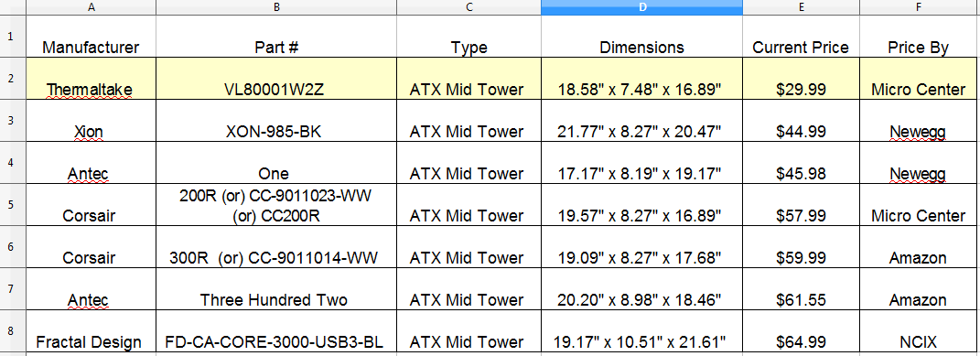Click the Part # header cell
This screenshot has height=356, width=980.
point(276,37)
